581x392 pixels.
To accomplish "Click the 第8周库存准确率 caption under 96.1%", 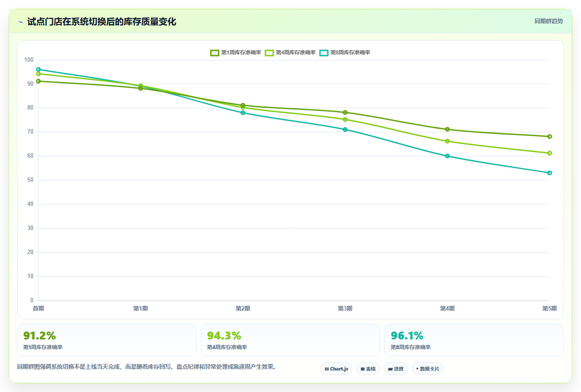I will pyautogui.click(x=411, y=347).
